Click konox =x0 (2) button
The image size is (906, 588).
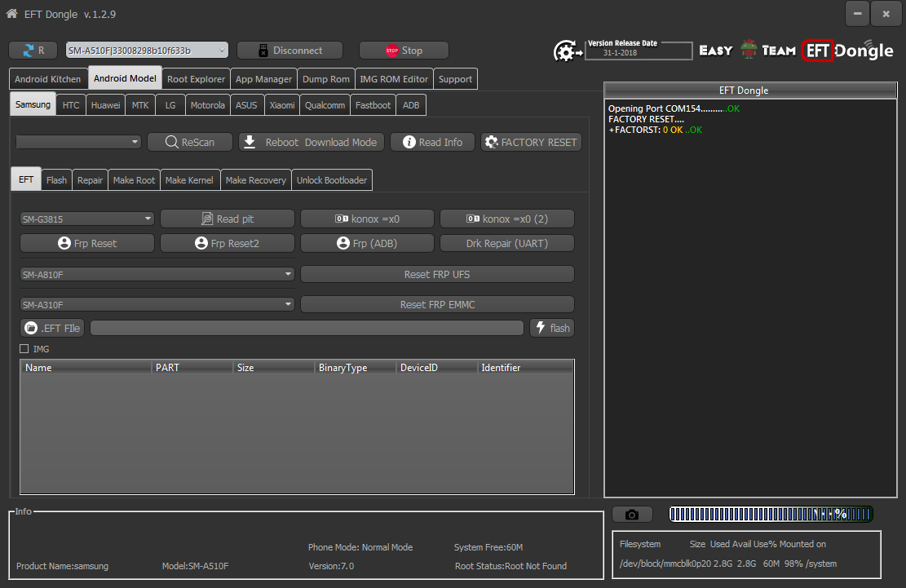507,219
